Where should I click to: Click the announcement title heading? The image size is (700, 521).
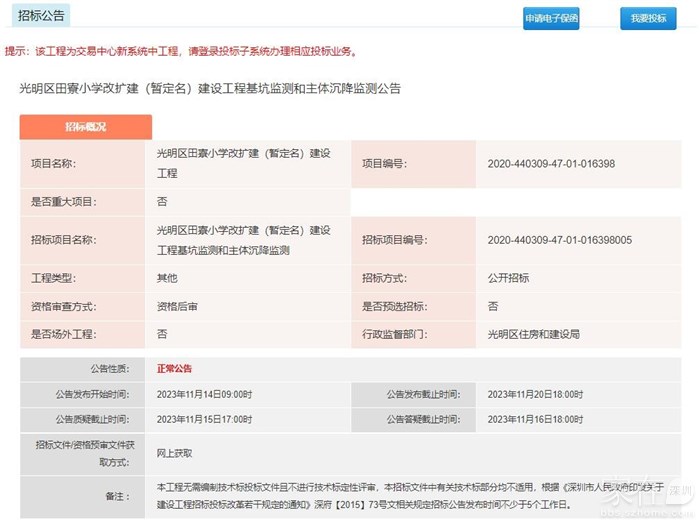(x=210, y=88)
